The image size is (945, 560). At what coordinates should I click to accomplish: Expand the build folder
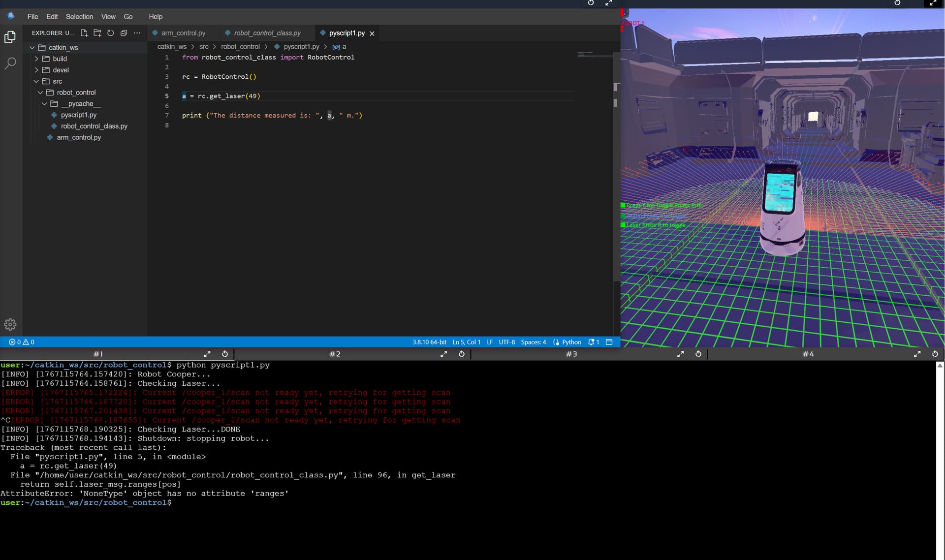click(x=60, y=59)
